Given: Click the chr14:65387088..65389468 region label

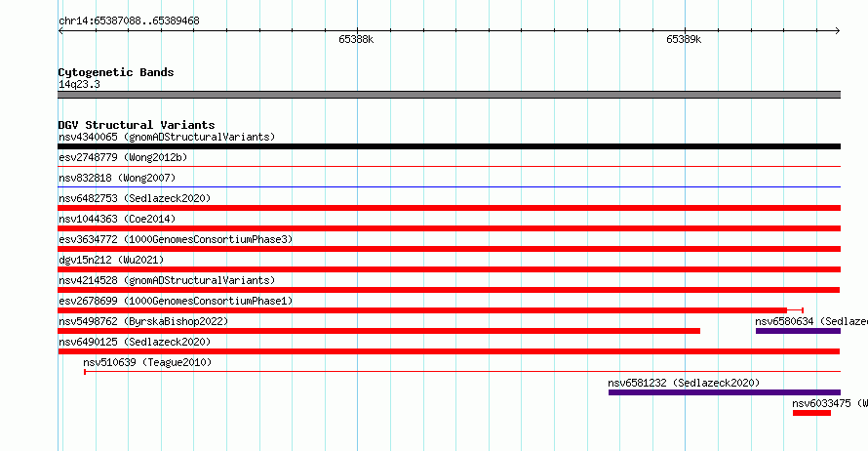Looking at the screenshot, I should pos(129,21).
